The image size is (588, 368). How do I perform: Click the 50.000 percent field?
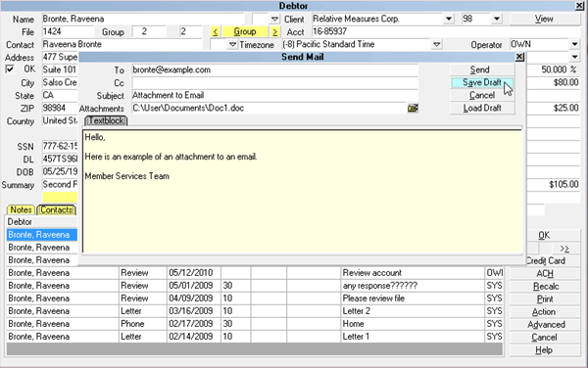click(548, 69)
